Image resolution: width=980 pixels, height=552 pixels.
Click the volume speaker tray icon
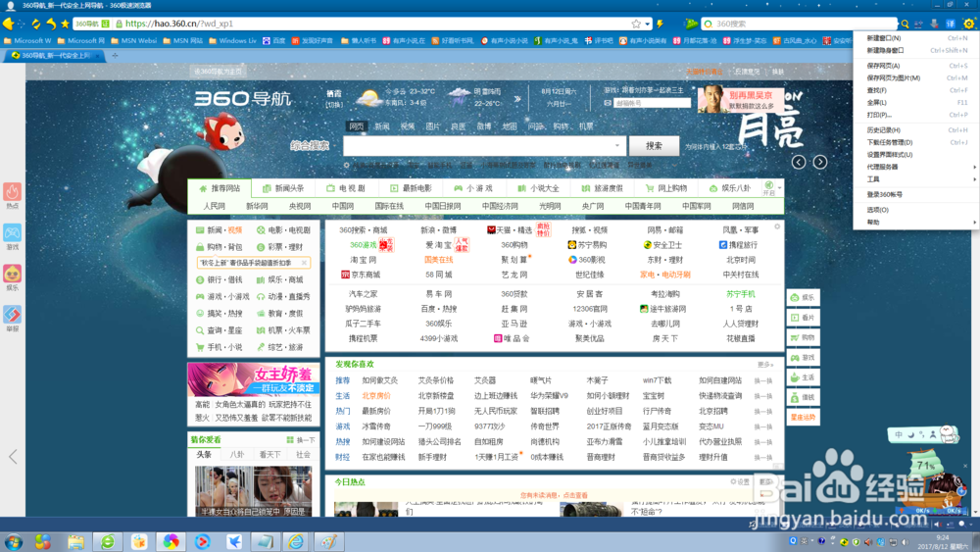905,542
